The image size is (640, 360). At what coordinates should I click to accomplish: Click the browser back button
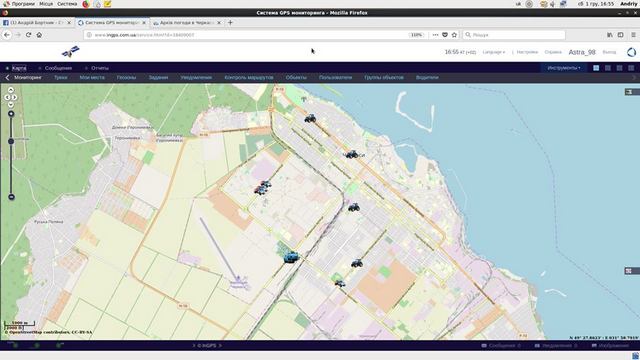[7, 35]
